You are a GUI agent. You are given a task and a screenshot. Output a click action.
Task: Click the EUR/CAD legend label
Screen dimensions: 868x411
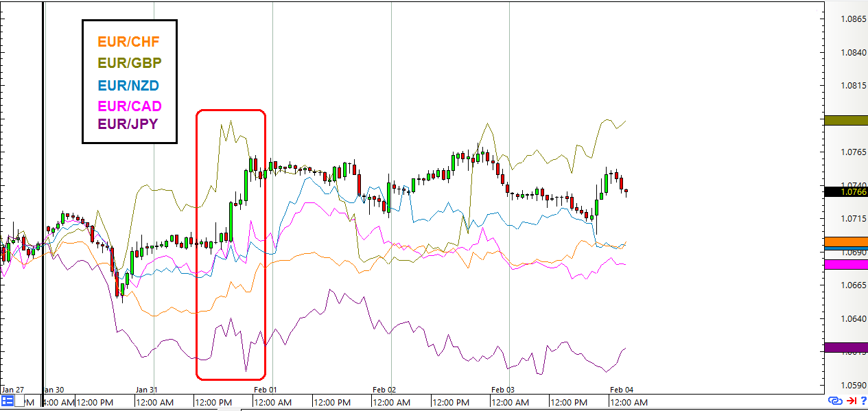click(130, 106)
